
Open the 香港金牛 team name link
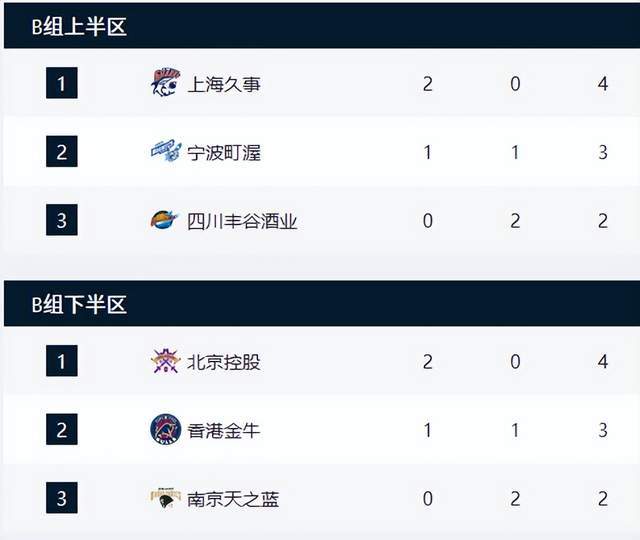pyautogui.click(x=224, y=431)
